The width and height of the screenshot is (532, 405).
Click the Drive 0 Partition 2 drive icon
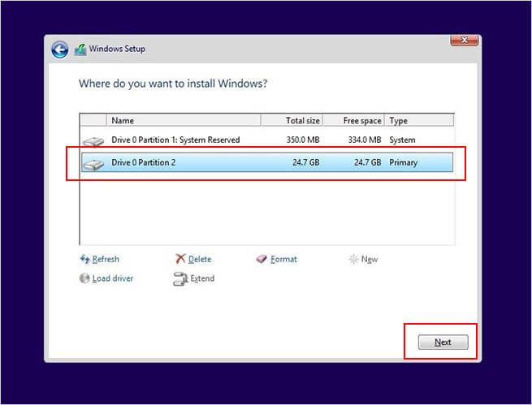point(93,164)
